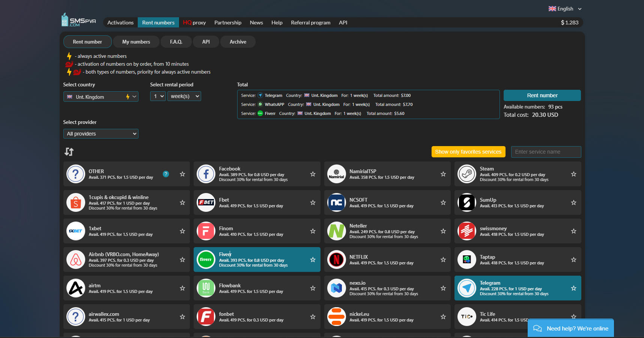Select the Facebook service icon
Screen dimensions: 644x338
(206, 174)
